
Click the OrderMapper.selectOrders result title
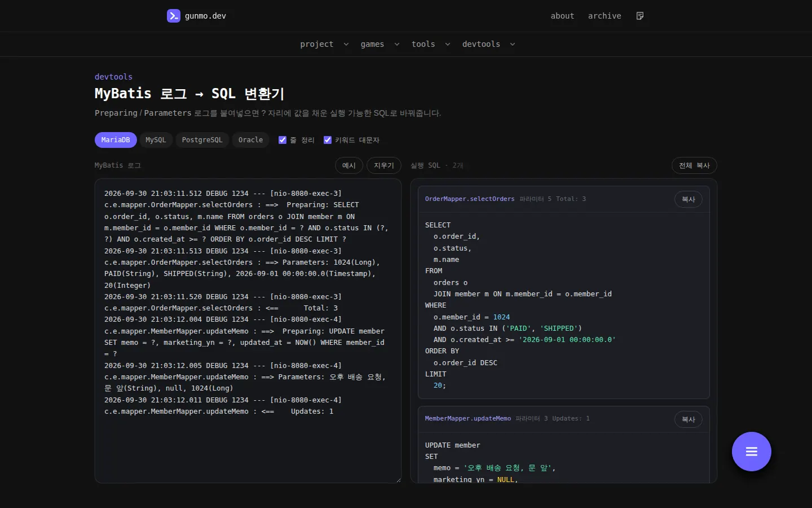click(x=470, y=199)
